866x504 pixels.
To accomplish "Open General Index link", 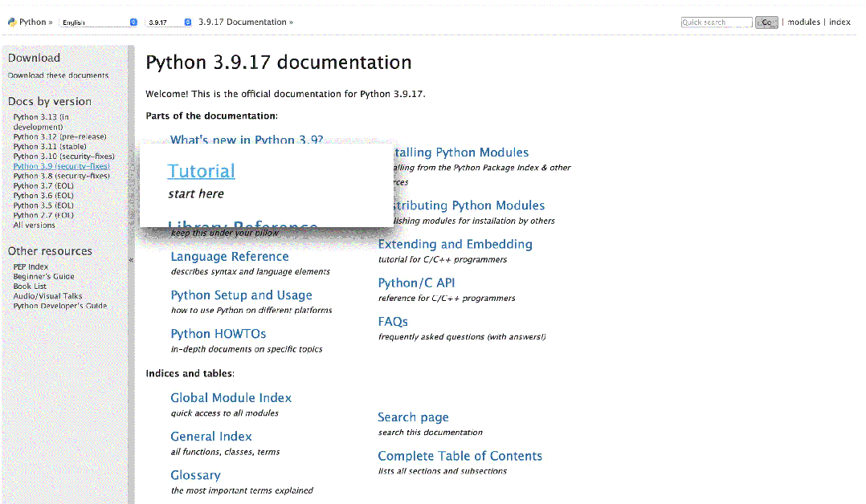I will pos(211,436).
